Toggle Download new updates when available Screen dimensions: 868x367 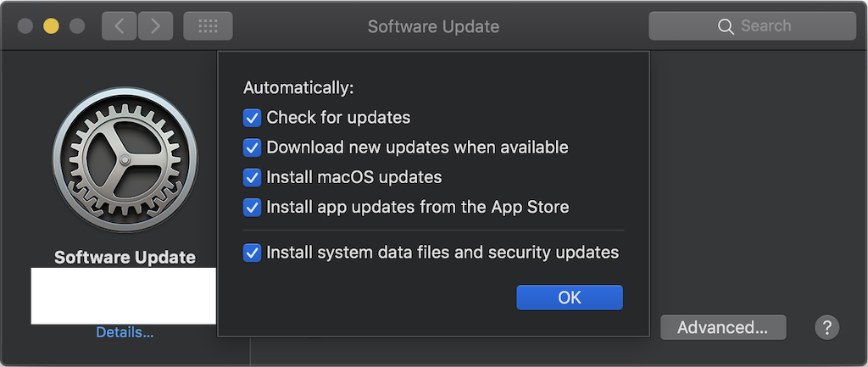point(252,147)
